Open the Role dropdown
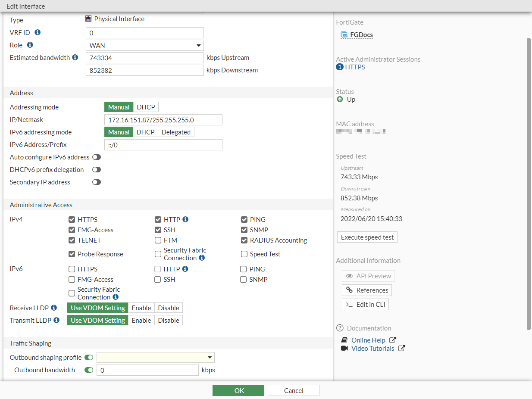Viewport: 532px width, 399px height. coord(145,45)
